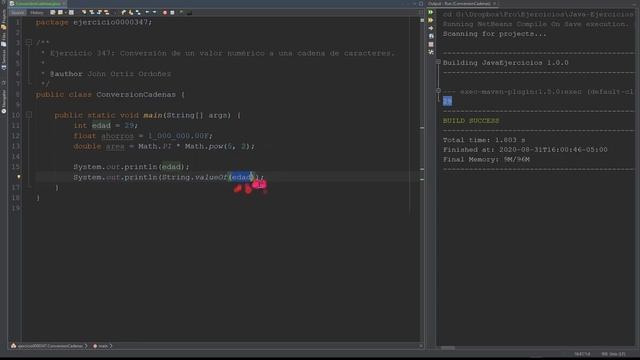Click the @author John Ortiz Ordoñez comment
Viewport: 640px width, 360px height.
(x=110, y=74)
